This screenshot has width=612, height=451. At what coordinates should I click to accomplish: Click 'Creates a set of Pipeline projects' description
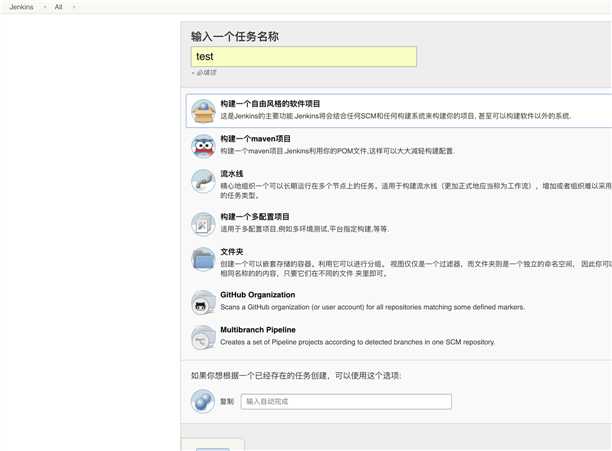(x=358, y=342)
